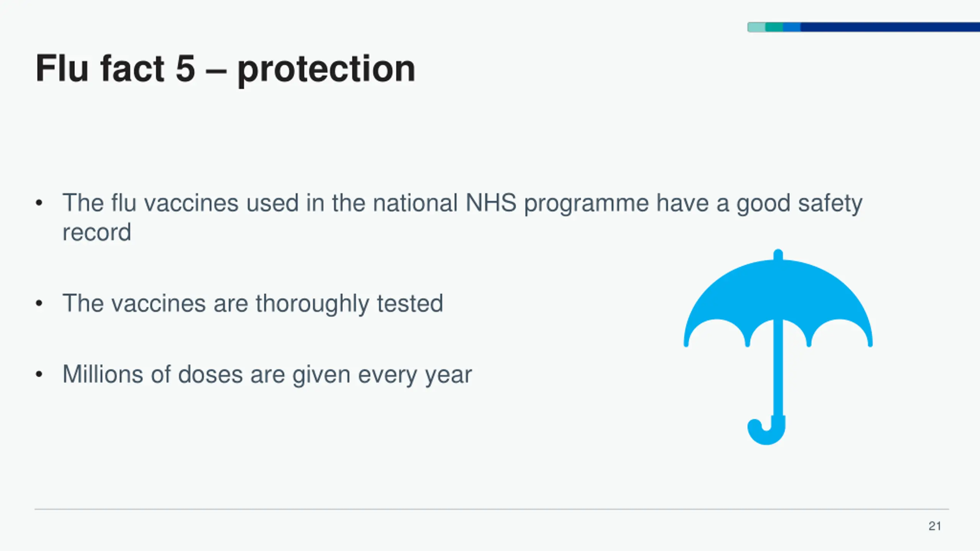The width and height of the screenshot is (980, 551).
Task: Select the bright blue segment of header bar
Action: [792, 27]
